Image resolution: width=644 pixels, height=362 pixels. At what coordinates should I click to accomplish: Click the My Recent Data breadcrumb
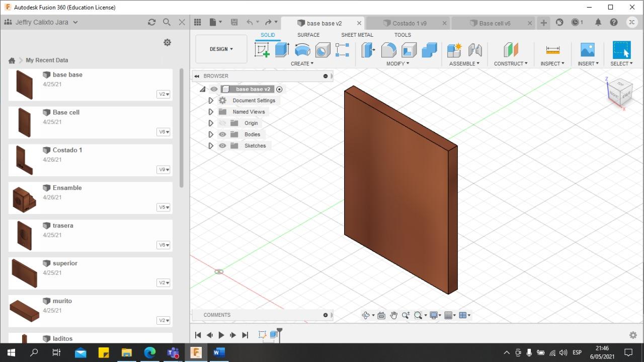47,60
